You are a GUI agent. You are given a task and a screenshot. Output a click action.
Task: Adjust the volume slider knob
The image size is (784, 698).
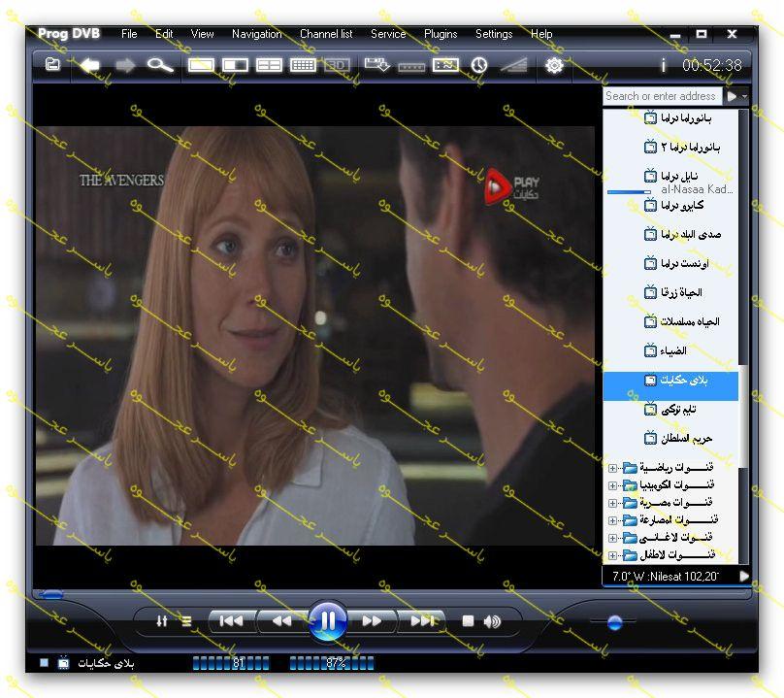614,622
